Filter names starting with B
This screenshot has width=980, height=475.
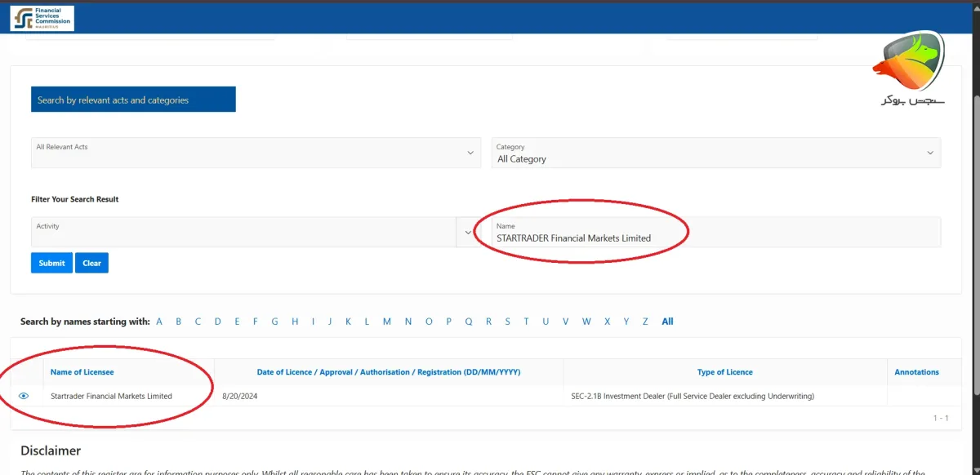tap(178, 322)
